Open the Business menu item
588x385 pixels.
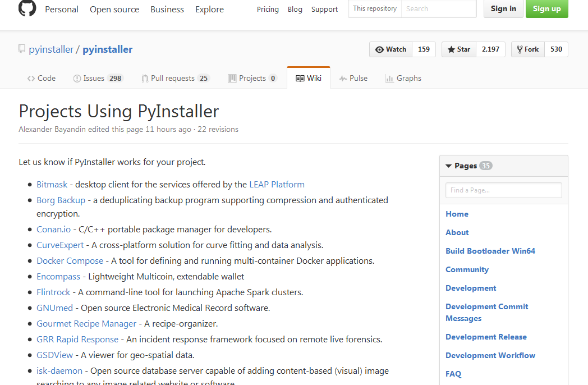click(167, 10)
